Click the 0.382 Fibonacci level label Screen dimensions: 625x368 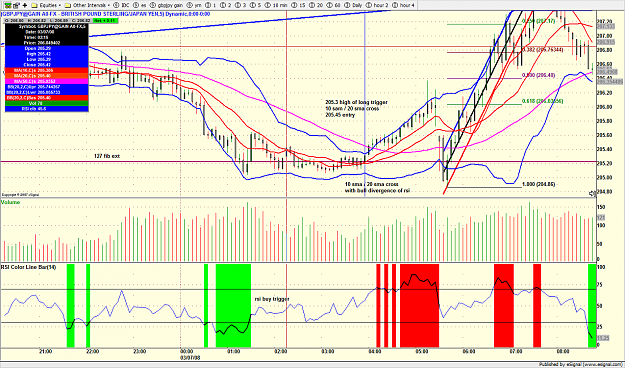pos(542,50)
